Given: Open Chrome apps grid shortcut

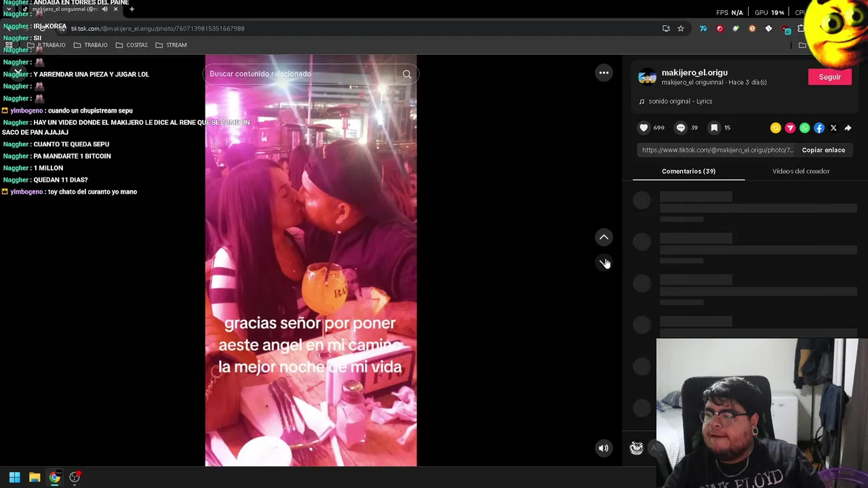Looking at the screenshot, I should coord(9,45).
